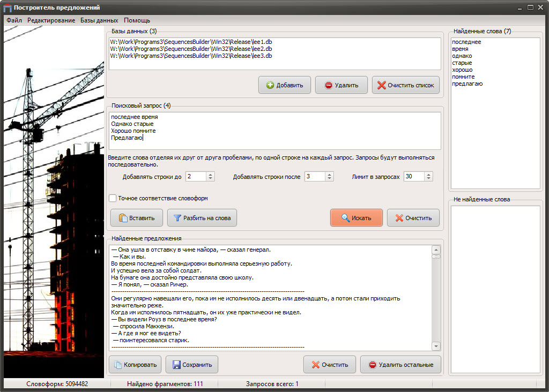Screen dimensions: 549x392
Task: Click the construction crane image
Action: pyautogui.click(x=54, y=202)
